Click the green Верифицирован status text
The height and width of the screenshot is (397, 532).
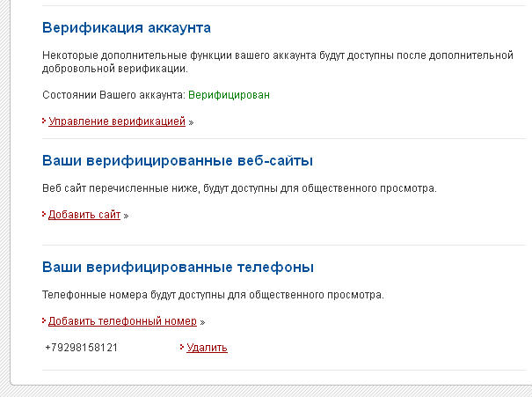pyautogui.click(x=229, y=95)
